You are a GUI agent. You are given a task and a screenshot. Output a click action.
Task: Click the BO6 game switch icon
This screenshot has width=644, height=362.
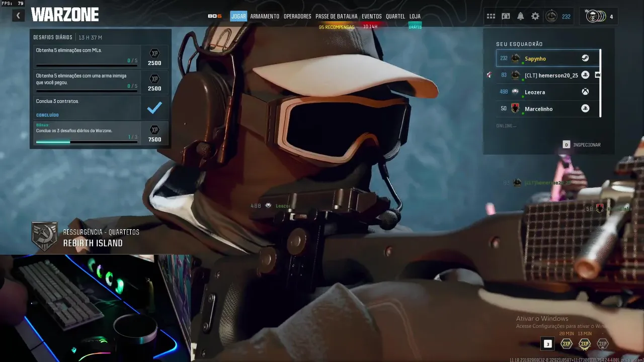click(215, 16)
